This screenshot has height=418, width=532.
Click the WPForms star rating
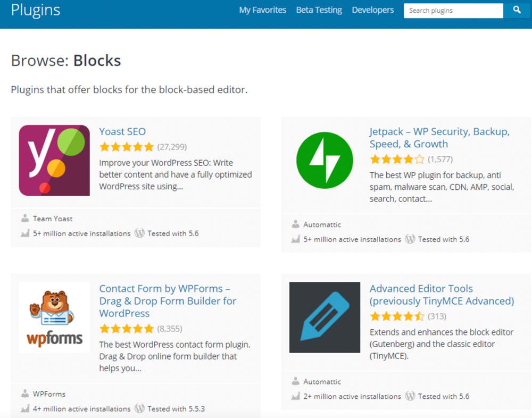point(127,329)
